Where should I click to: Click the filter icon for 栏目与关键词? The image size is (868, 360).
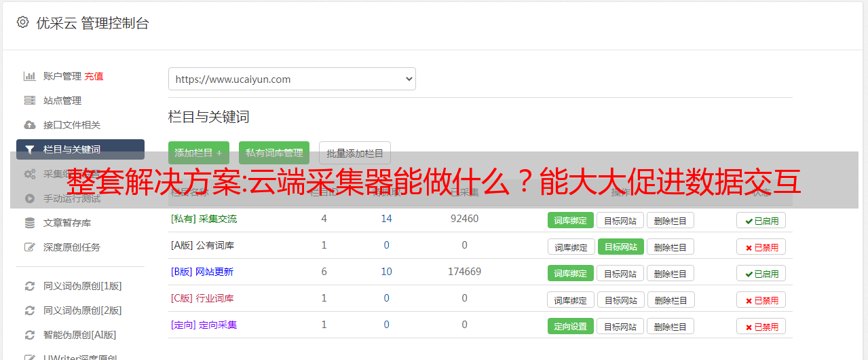click(x=29, y=149)
